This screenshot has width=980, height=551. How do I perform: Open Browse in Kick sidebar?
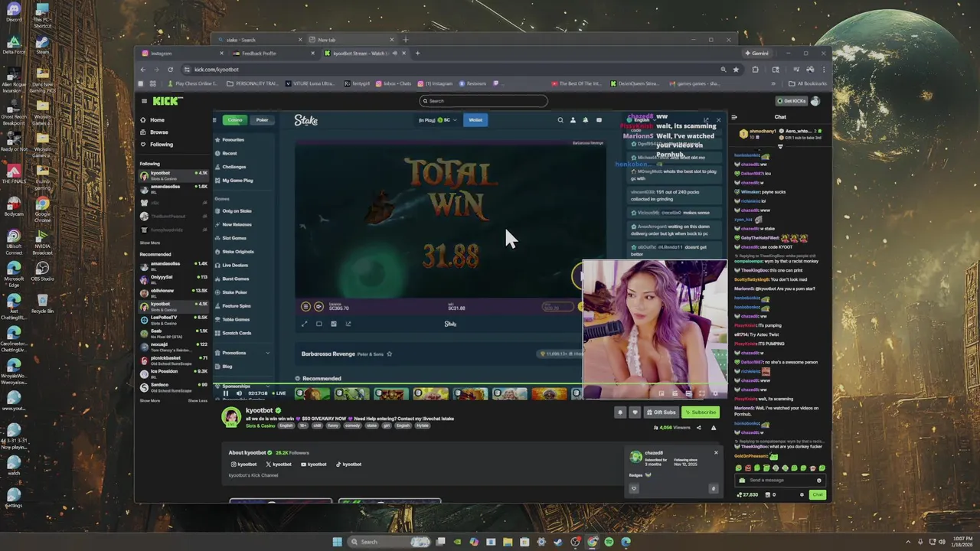(153, 132)
